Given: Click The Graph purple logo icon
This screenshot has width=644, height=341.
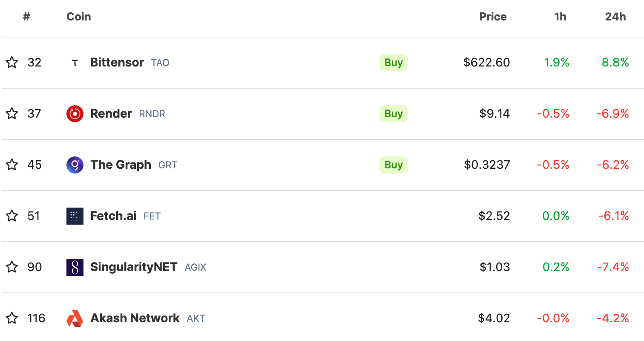Looking at the screenshot, I should (75, 165).
